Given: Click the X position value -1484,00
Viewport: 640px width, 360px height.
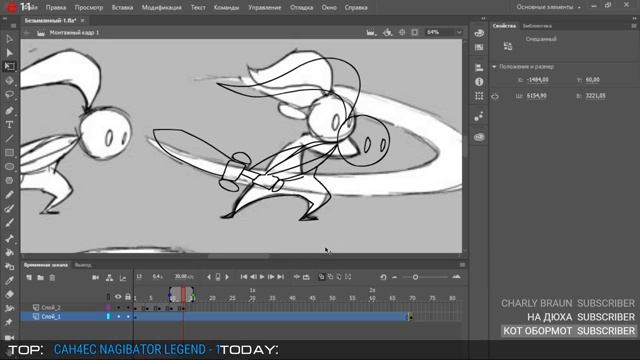Looking at the screenshot, I should coord(538,80).
